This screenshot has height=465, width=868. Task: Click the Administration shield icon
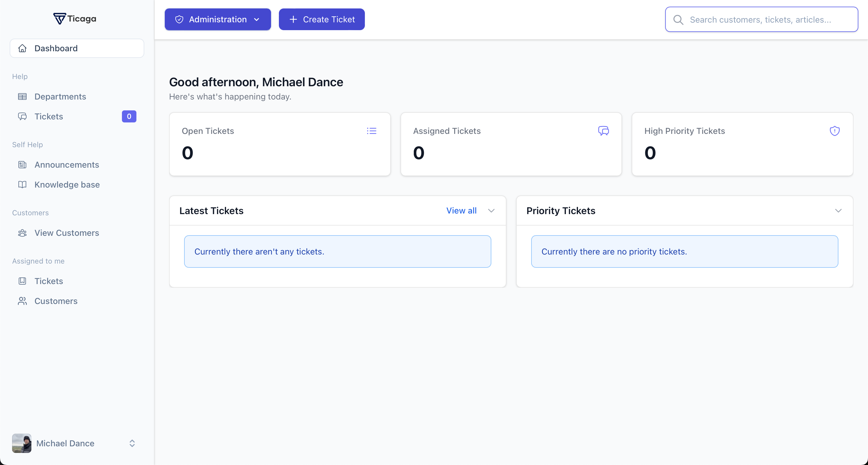(x=179, y=20)
